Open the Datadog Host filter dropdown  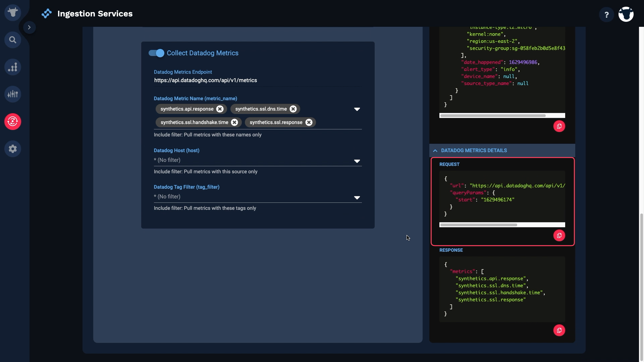pyautogui.click(x=258, y=161)
